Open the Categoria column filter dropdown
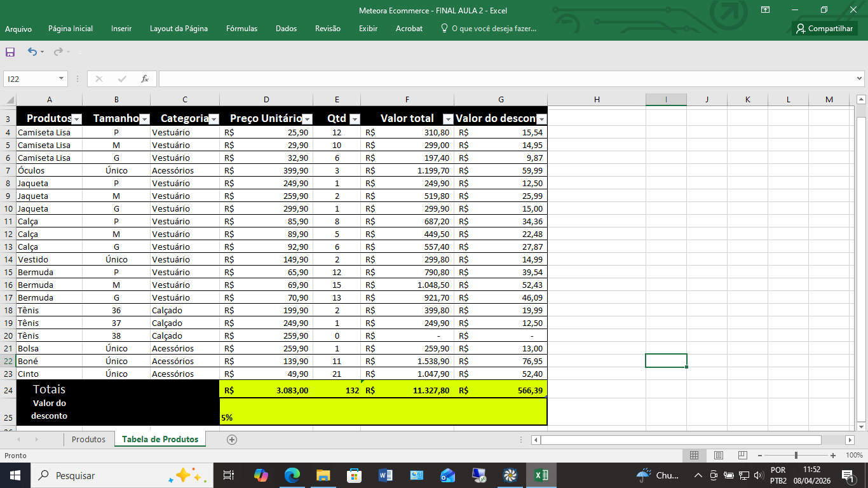This screenshot has height=488, width=868. [x=214, y=119]
